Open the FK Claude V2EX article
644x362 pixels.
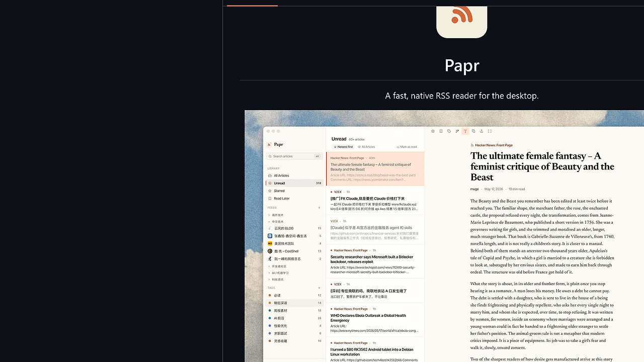pos(375,201)
